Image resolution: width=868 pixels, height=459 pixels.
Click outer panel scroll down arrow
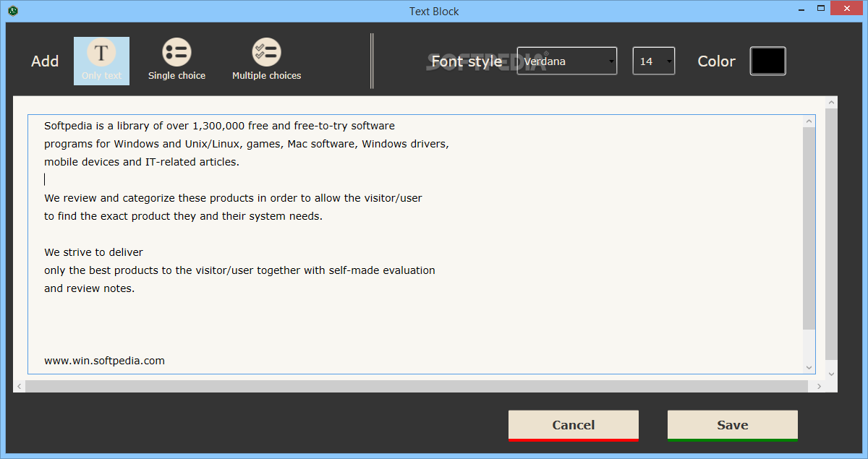[831, 374]
